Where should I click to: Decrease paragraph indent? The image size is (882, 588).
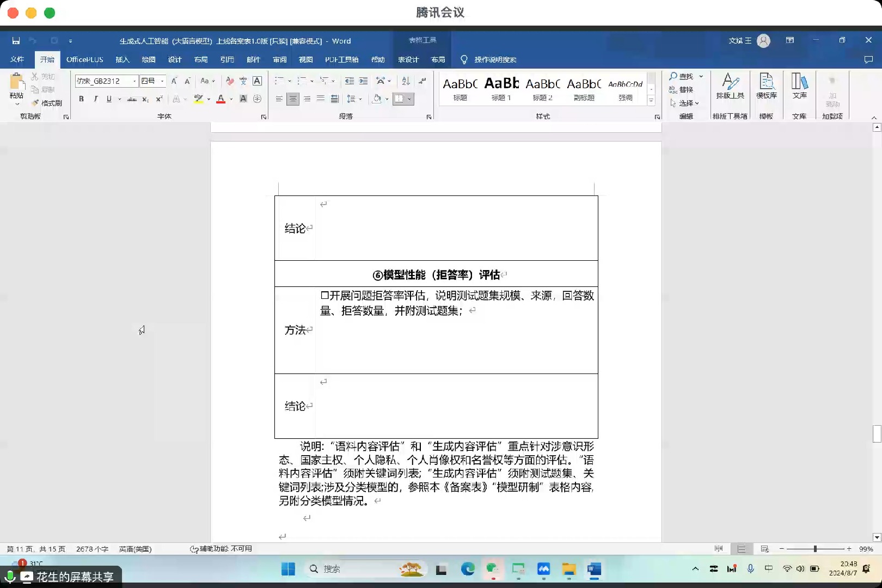point(350,81)
